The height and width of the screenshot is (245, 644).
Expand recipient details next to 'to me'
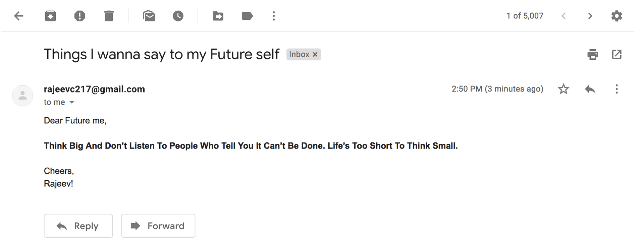point(71,102)
